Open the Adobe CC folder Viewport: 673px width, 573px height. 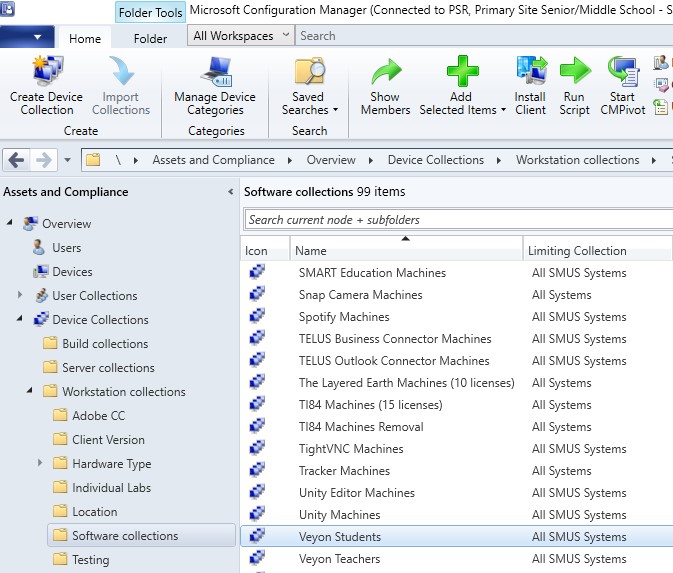pos(99,416)
